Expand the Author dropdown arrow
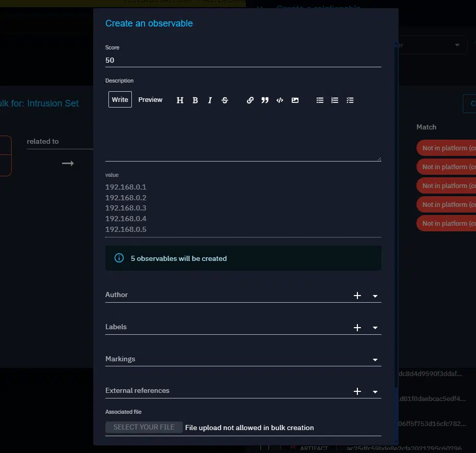The height and width of the screenshot is (453, 476). [x=375, y=296]
